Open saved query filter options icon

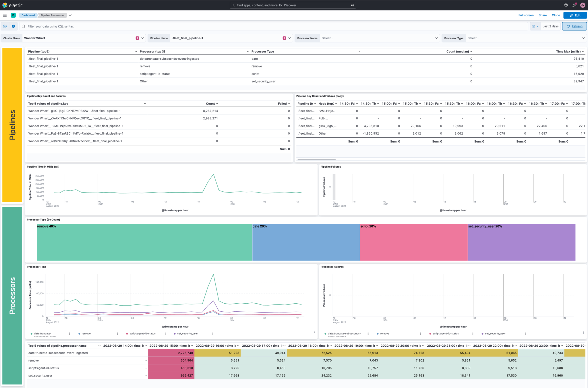click(x=5, y=26)
